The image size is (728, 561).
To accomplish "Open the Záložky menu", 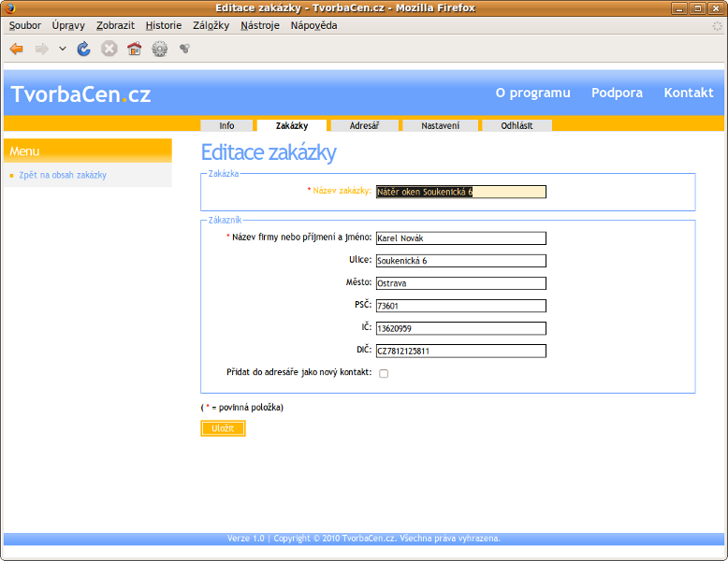I will [211, 25].
